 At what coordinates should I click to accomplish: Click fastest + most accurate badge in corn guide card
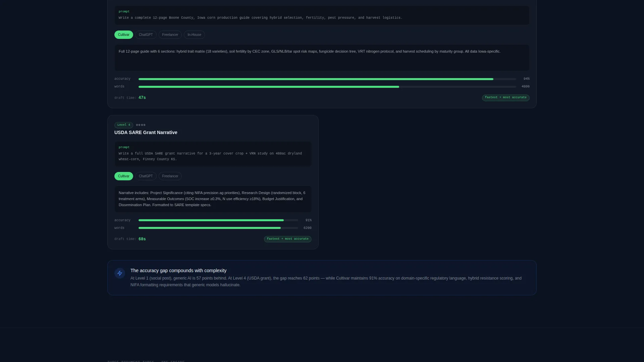tap(505, 98)
